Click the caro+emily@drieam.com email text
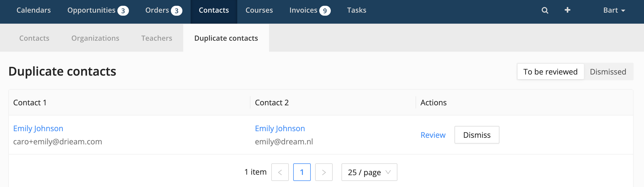Image resolution: width=644 pixels, height=187 pixels. [58, 142]
